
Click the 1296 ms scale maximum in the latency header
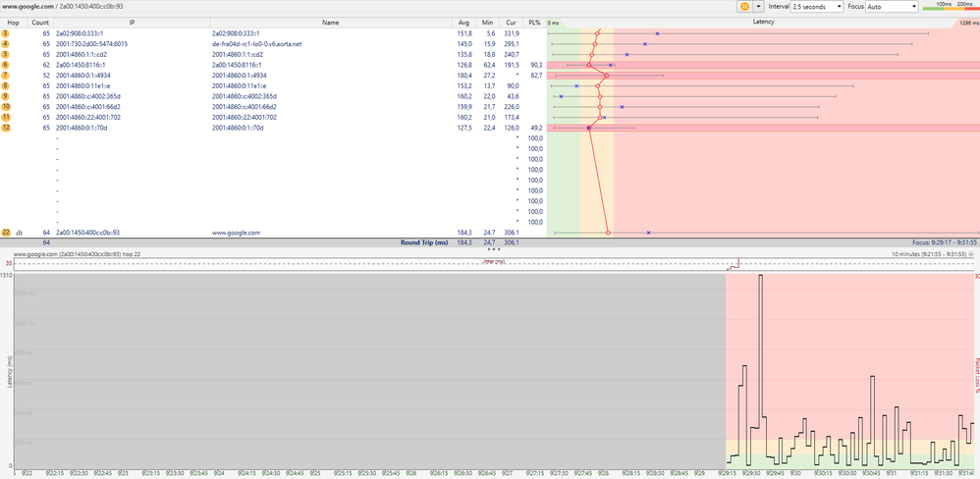click(x=967, y=23)
